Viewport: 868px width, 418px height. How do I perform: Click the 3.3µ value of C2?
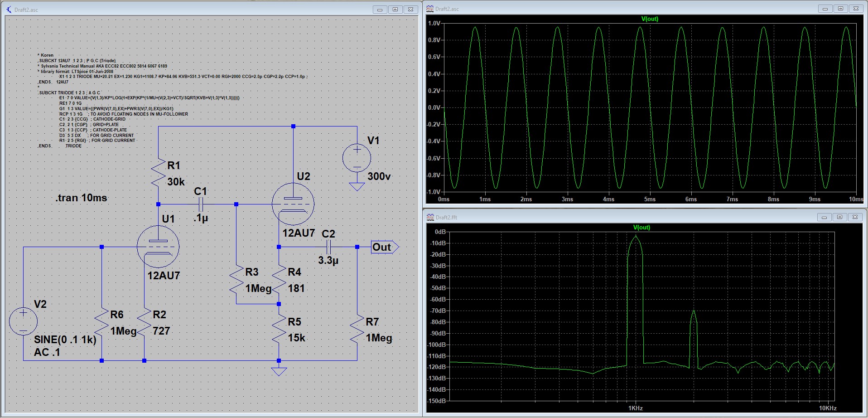coord(328,261)
